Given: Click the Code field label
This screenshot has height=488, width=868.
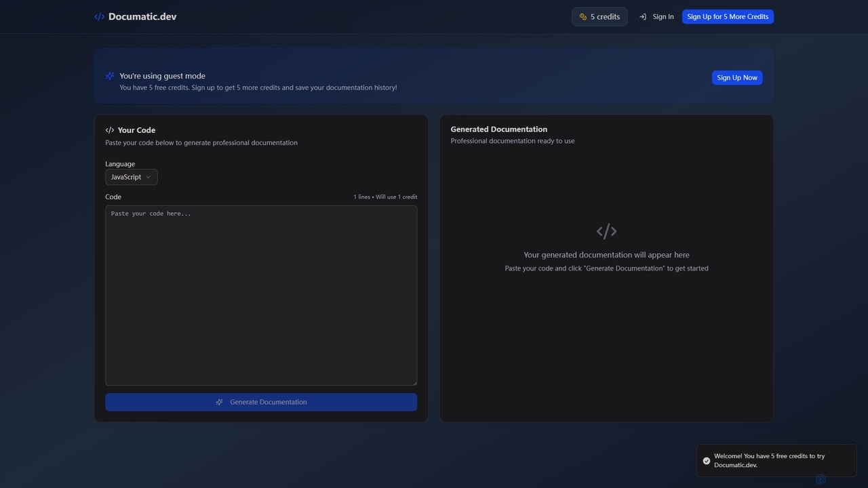Looking at the screenshot, I should click(113, 197).
